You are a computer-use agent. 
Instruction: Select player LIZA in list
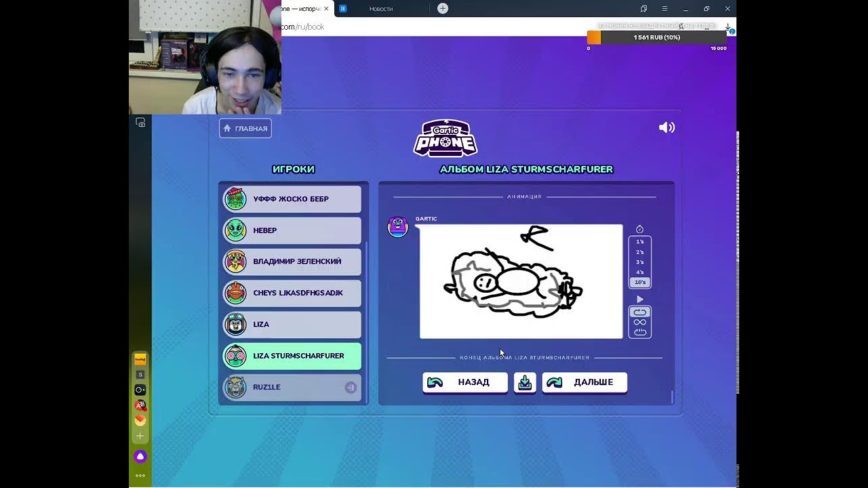coord(292,325)
